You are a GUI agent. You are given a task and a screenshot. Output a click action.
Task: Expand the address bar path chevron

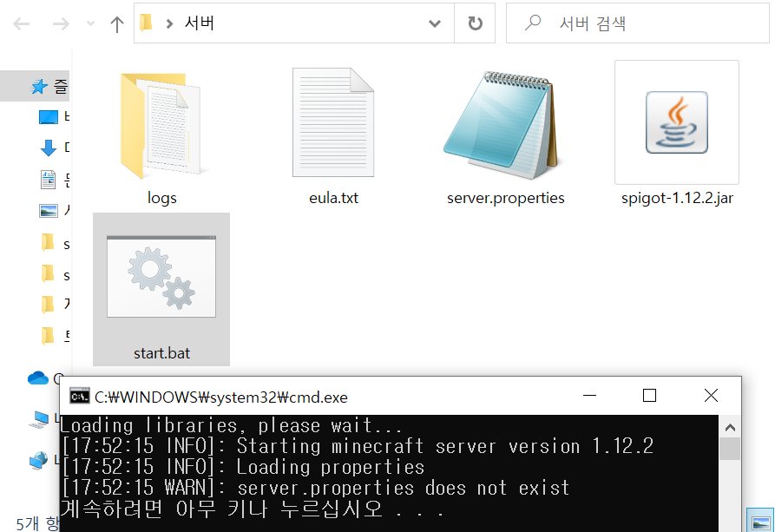click(169, 23)
